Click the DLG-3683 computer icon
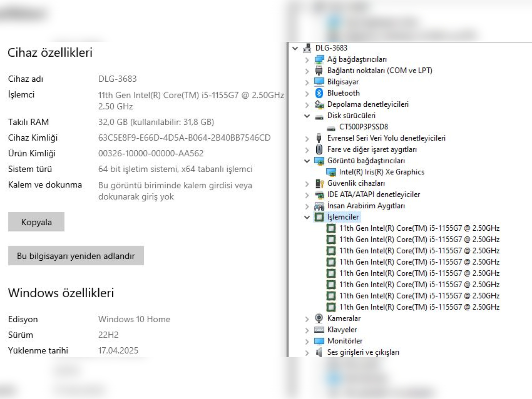Viewport: 532px width, 399px height. click(x=307, y=48)
